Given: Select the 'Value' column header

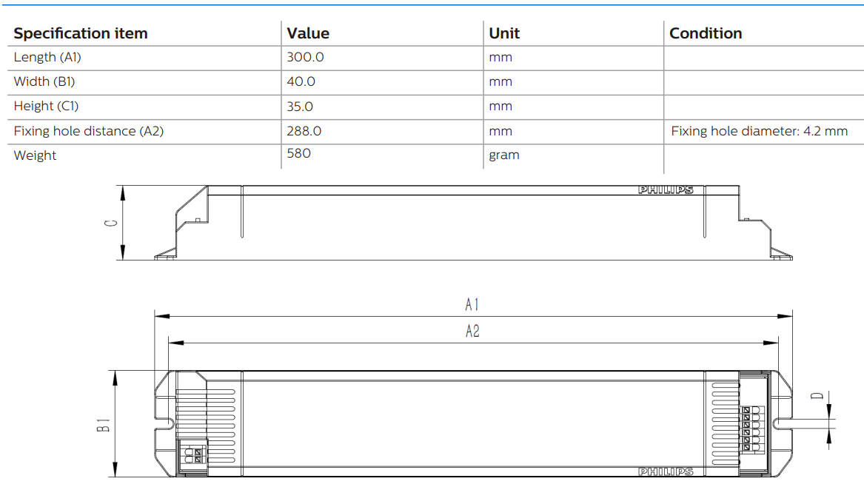Looking at the screenshot, I should coord(308,33).
